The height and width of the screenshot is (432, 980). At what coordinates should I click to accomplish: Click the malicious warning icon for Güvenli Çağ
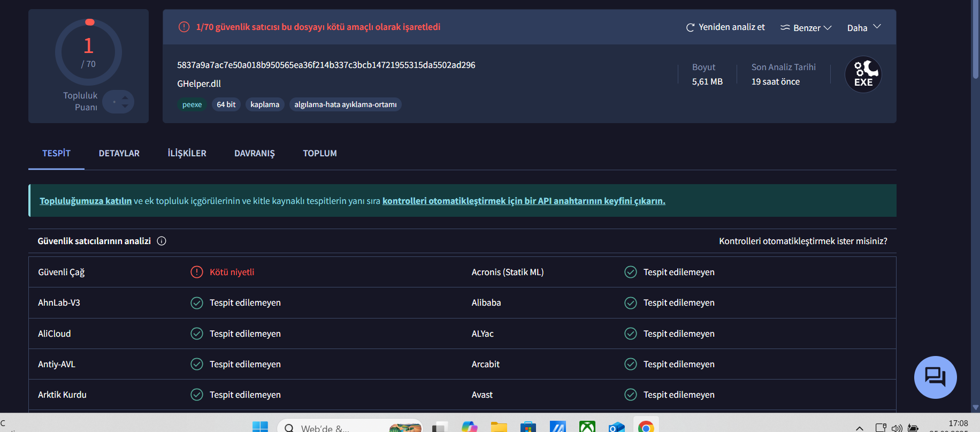click(x=197, y=272)
